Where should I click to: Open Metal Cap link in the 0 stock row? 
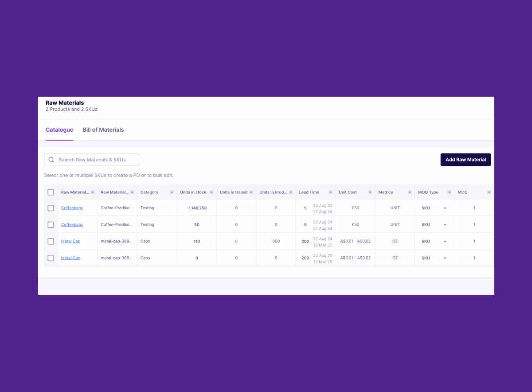[70, 258]
